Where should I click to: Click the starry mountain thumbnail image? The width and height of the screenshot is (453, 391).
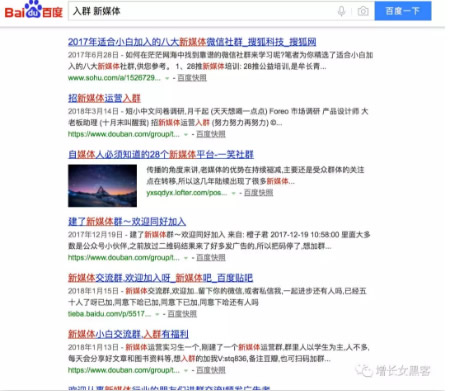click(x=102, y=186)
